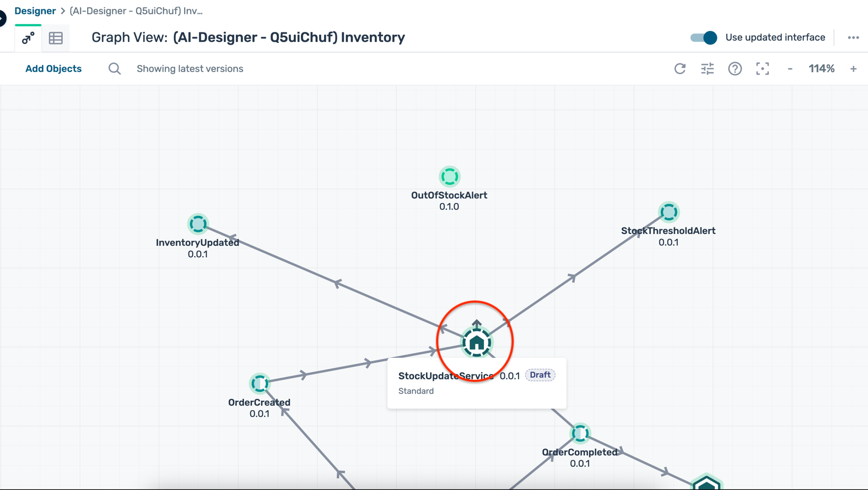Refresh the graph view
This screenshot has height=490, width=868.
[680, 69]
